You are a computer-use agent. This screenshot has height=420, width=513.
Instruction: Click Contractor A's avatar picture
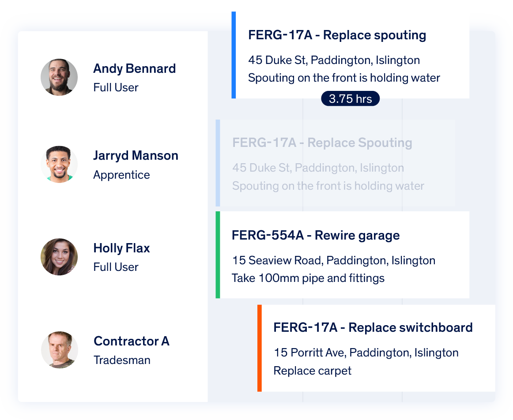[60, 349]
